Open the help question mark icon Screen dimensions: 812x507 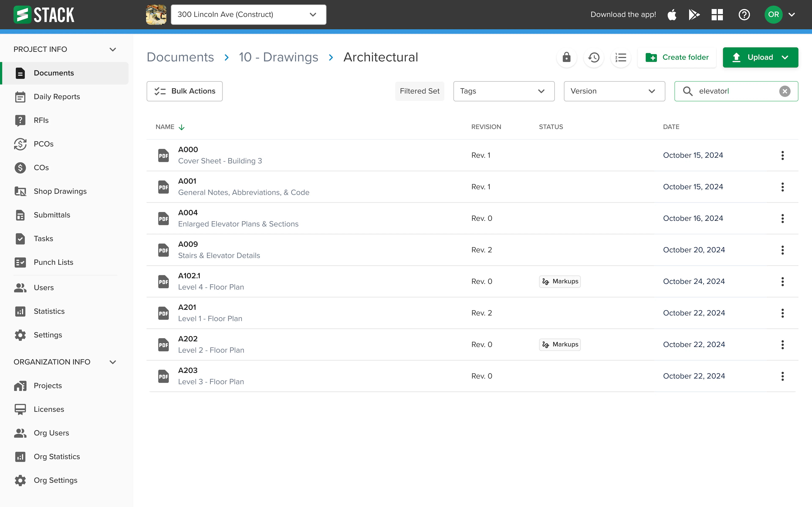[x=744, y=14]
